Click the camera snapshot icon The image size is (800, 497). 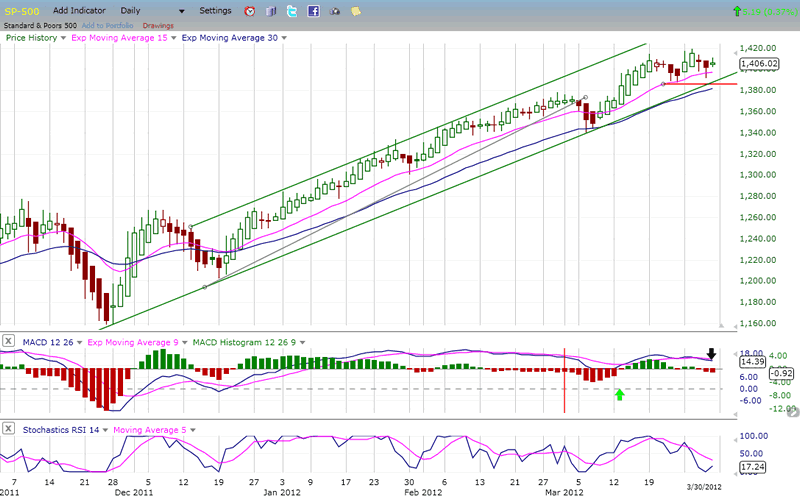(335, 11)
